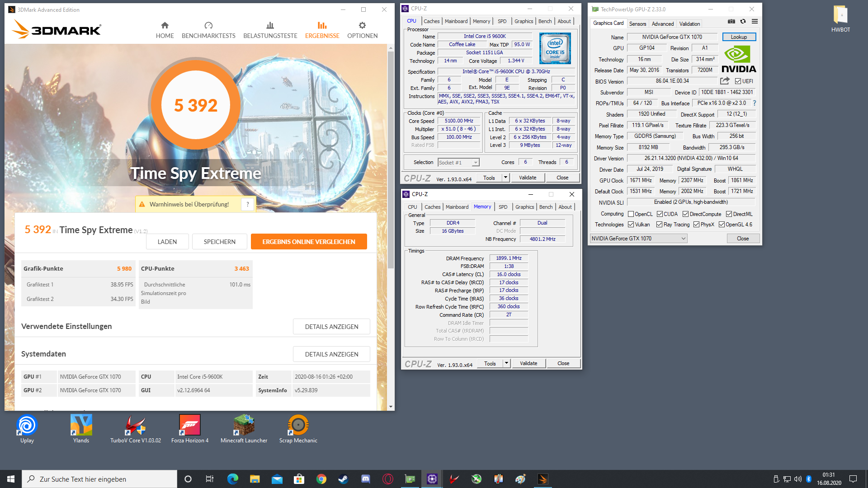Toggle CUDA checkbox in GPU-Z
This screenshot has height=488, width=868.
click(660, 214)
